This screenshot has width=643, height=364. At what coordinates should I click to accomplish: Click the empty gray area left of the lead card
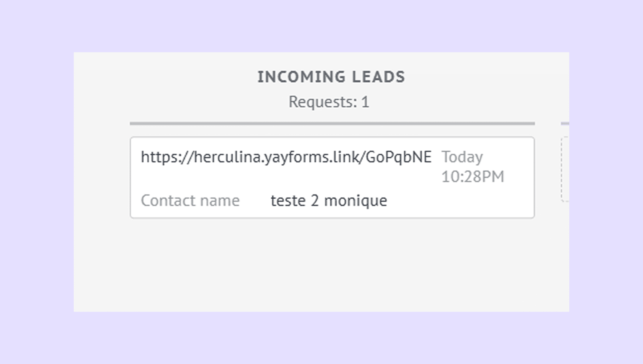102,178
